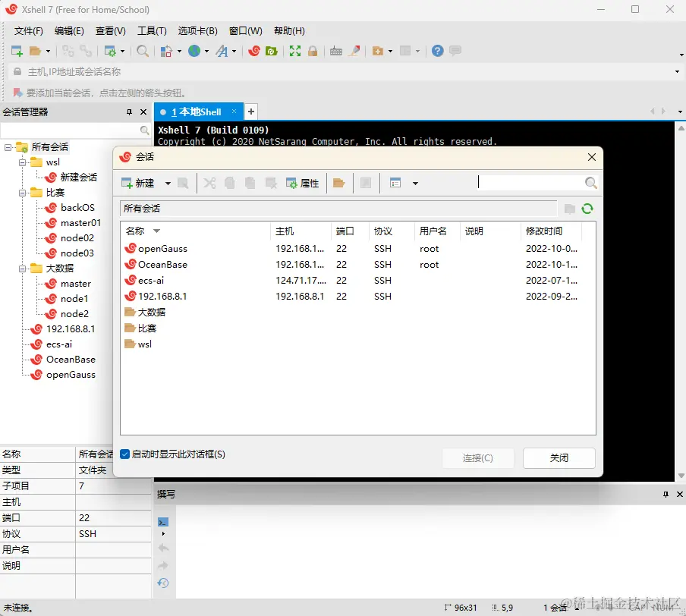The height and width of the screenshot is (616, 686).
Task: Open the view mode dropdown arrow in dialog
Action: [415, 184]
